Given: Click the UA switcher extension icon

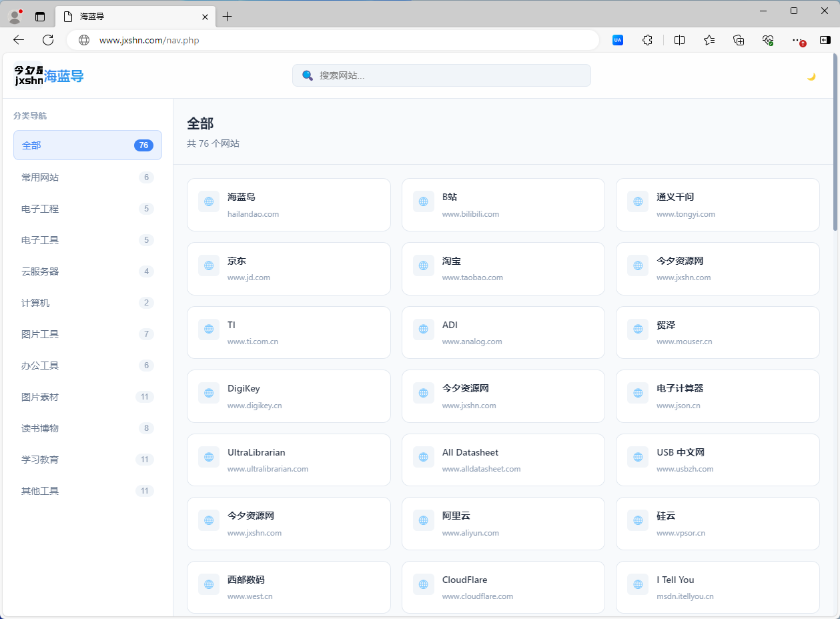Looking at the screenshot, I should [x=618, y=40].
